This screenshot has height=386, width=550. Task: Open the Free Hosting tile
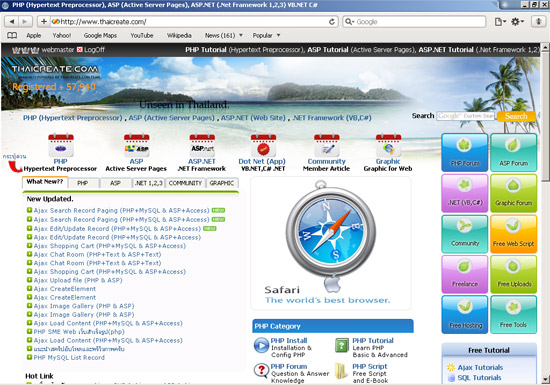[465, 315]
